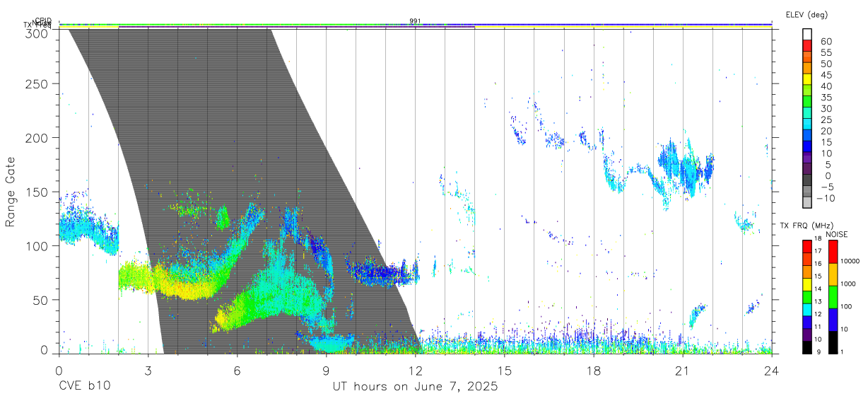Click the '24' tick on UT hours axis
The width and height of the screenshot is (868, 401).
click(771, 371)
